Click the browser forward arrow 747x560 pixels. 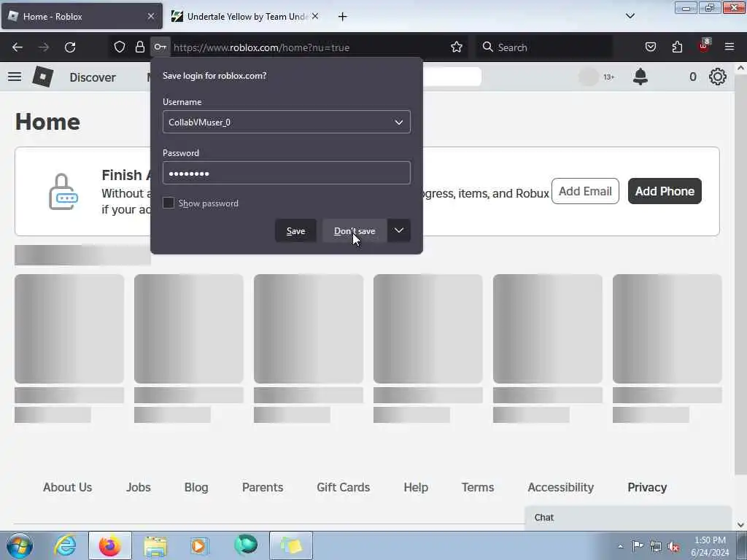coord(44,47)
